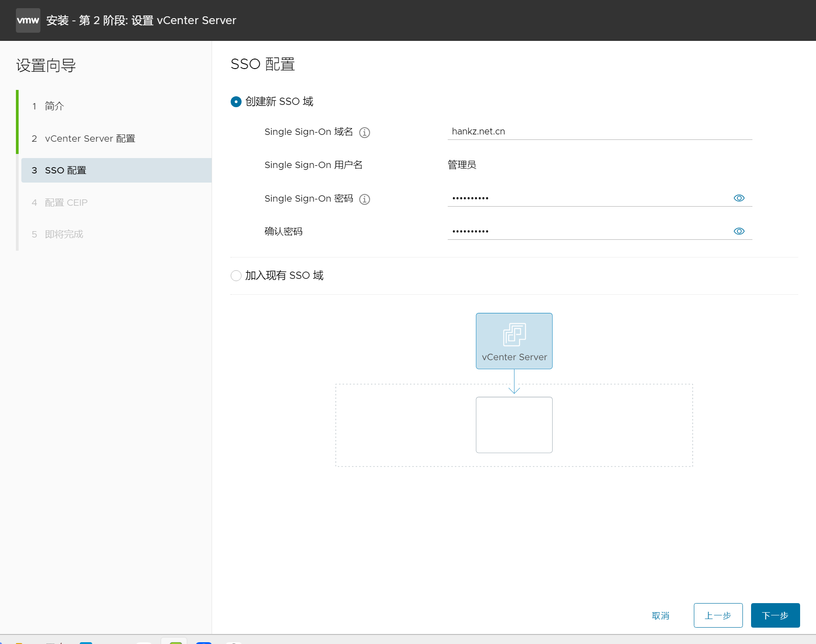Show the 确认密码 characters

(x=739, y=231)
